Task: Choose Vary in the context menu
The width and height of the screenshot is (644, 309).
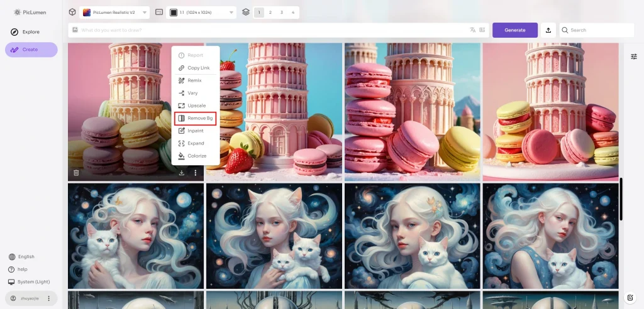Action: click(x=196, y=93)
